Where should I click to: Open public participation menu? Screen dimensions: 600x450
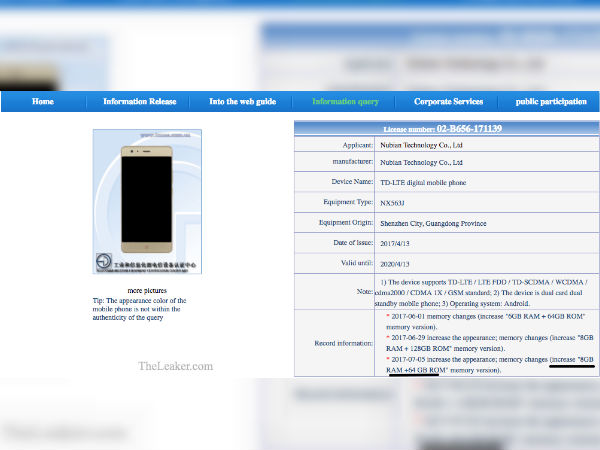tap(551, 101)
